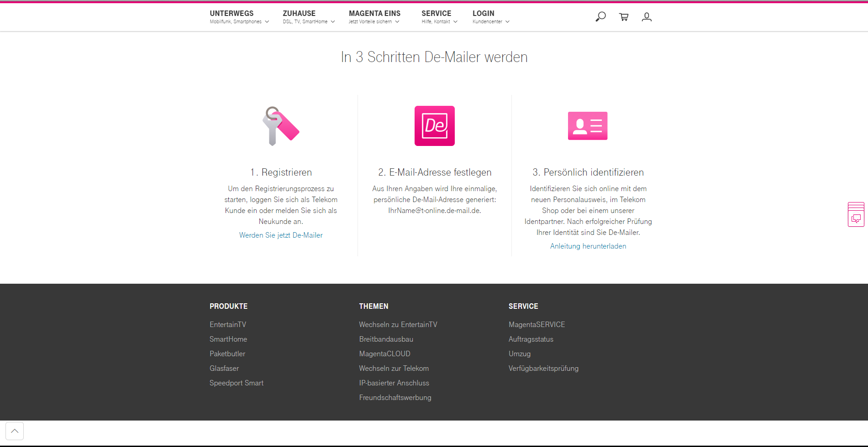Screen dimensions: 868x447
Task: Expand the Unterwegs menu chevron
Action: (x=267, y=22)
